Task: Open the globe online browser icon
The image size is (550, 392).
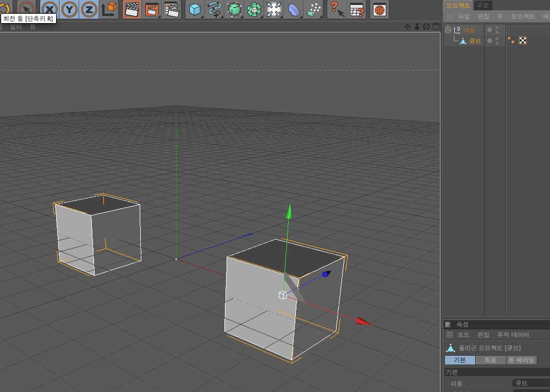Action: click(379, 9)
